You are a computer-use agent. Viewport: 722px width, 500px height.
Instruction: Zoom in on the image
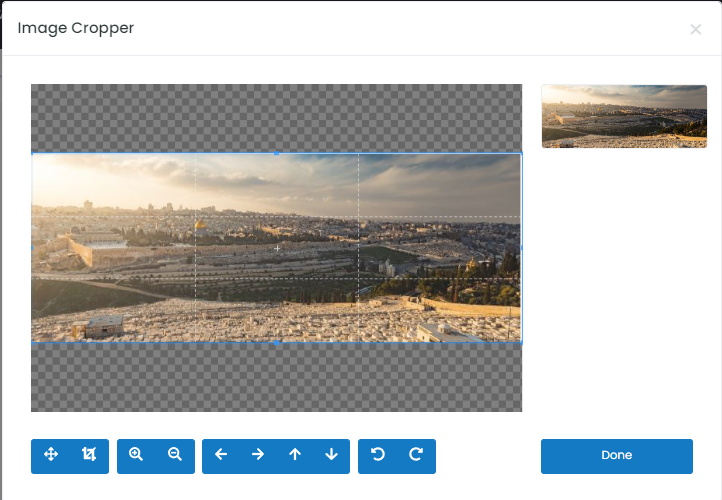136,455
